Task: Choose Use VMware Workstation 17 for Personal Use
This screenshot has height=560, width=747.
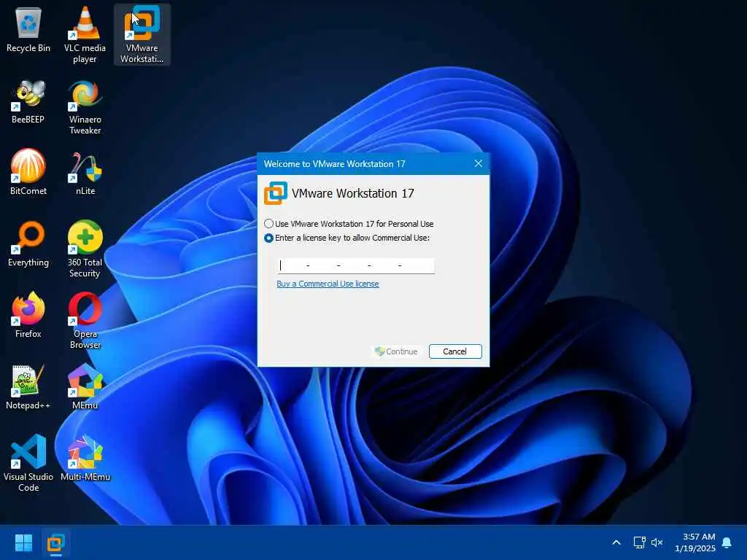Action: pos(349,223)
